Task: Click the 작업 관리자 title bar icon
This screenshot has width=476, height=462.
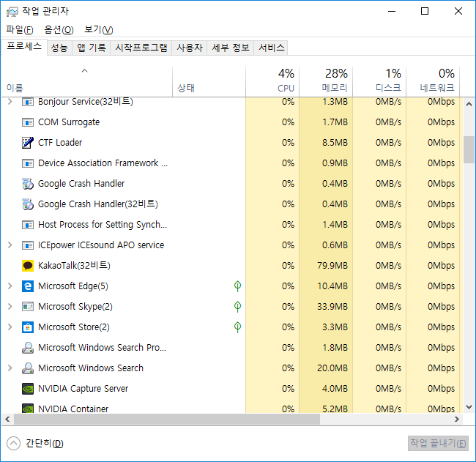Action: [12, 12]
